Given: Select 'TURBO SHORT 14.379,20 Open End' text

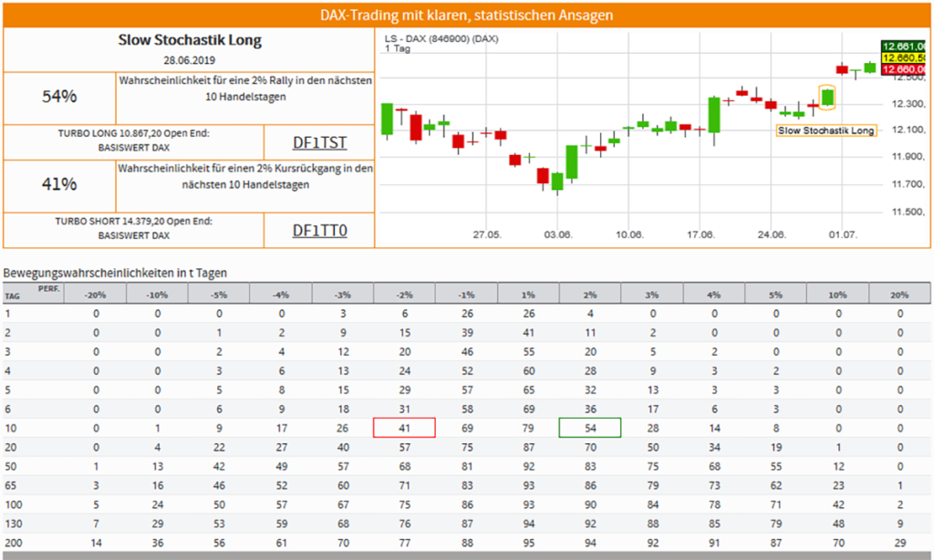Looking at the screenshot, I should [x=133, y=221].
